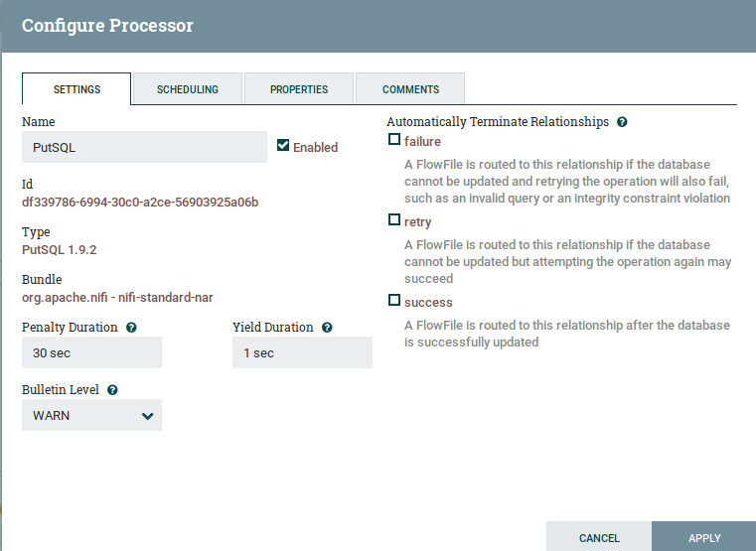756x551 pixels.
Task: Click the failure relationship description text
Action: 567,182
